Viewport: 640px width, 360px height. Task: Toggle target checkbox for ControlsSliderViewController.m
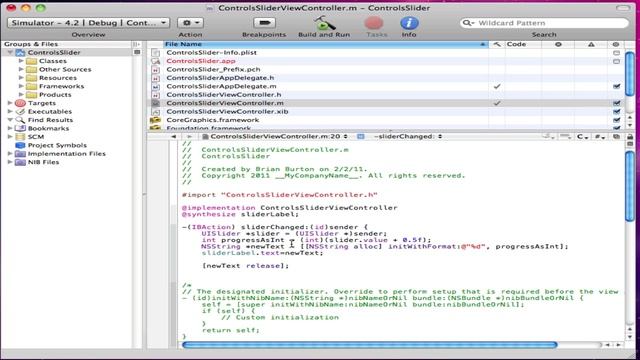click(616, 103)
